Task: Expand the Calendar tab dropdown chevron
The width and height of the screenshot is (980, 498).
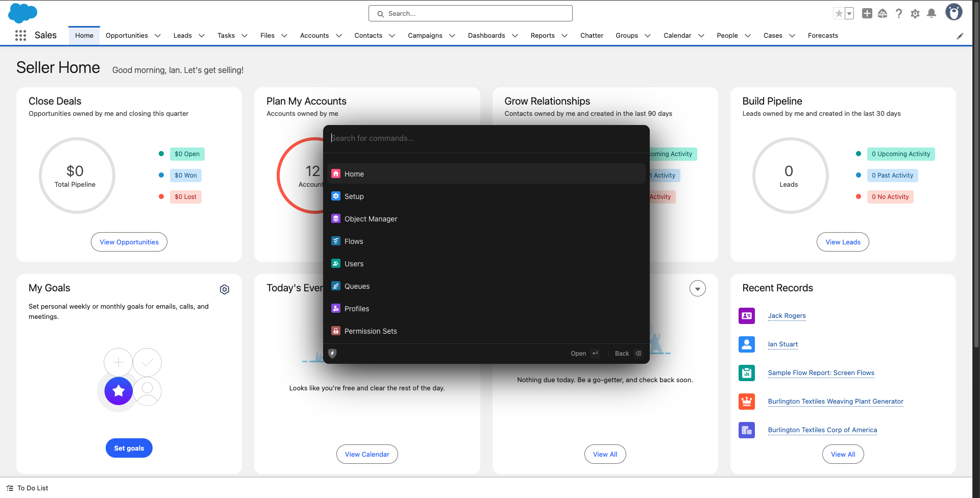Action: (701, 36)
